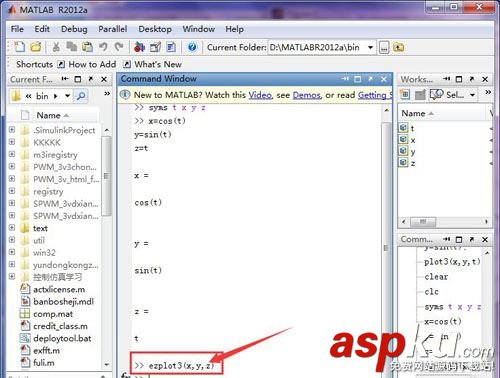
Task: Click the Current Folder list scrollbar
Action: (107, 176)
